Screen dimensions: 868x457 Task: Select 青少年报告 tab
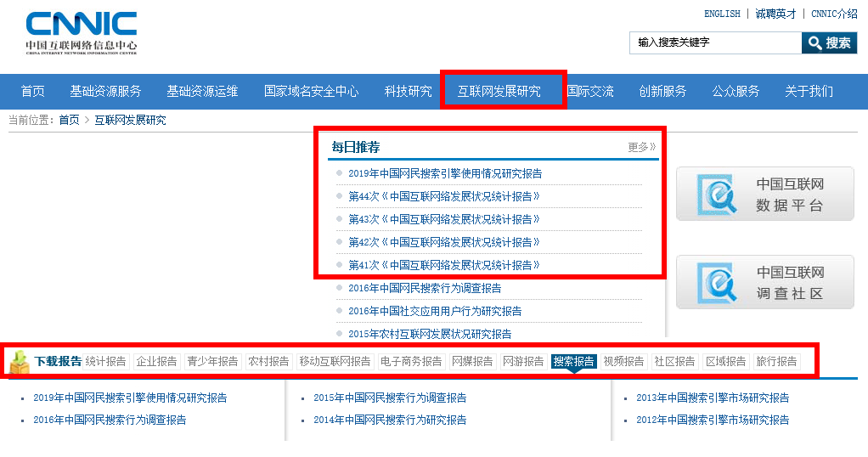pos(212,362)
